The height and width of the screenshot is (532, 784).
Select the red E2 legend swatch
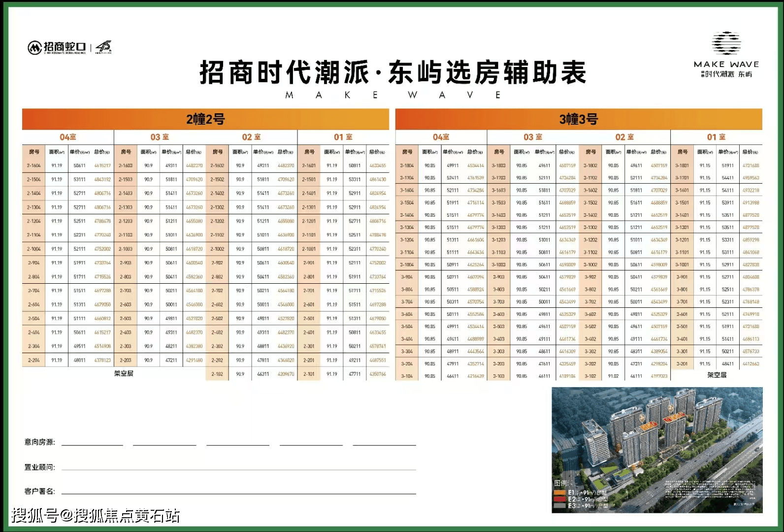[x=559, y=499]
